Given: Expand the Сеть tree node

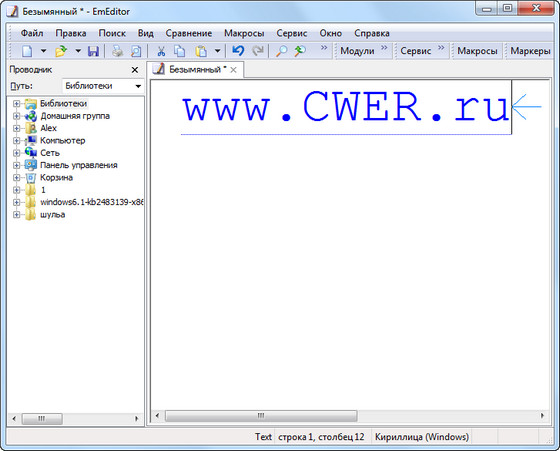Looking at the screenshot, I should (x=16, y=153).
